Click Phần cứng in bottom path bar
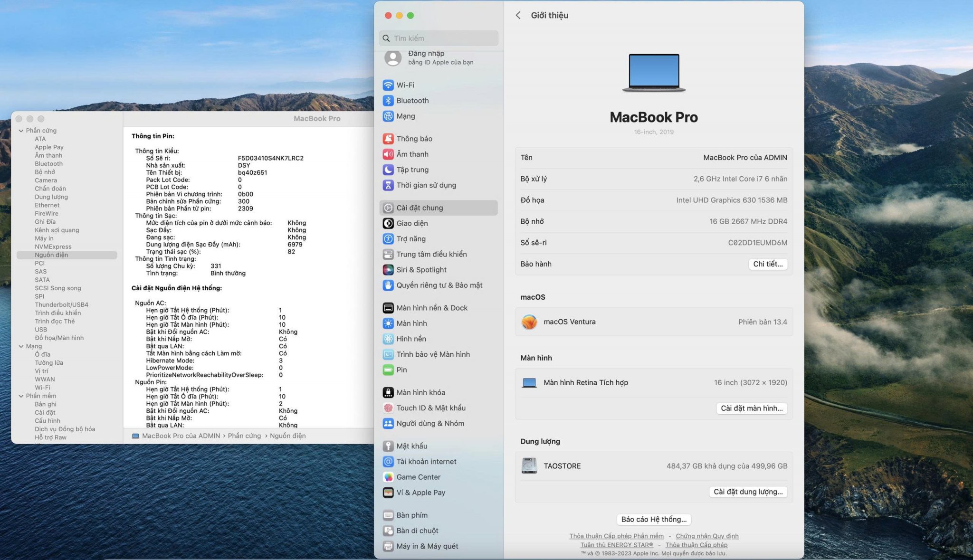The width and height of the screenshot is (973, 560). click(244, 436)
